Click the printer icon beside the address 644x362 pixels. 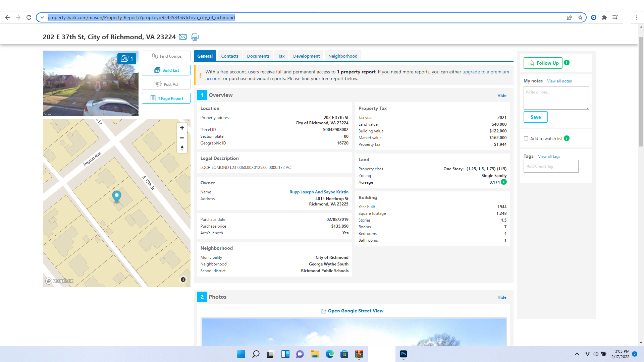[x=195, y=37]
